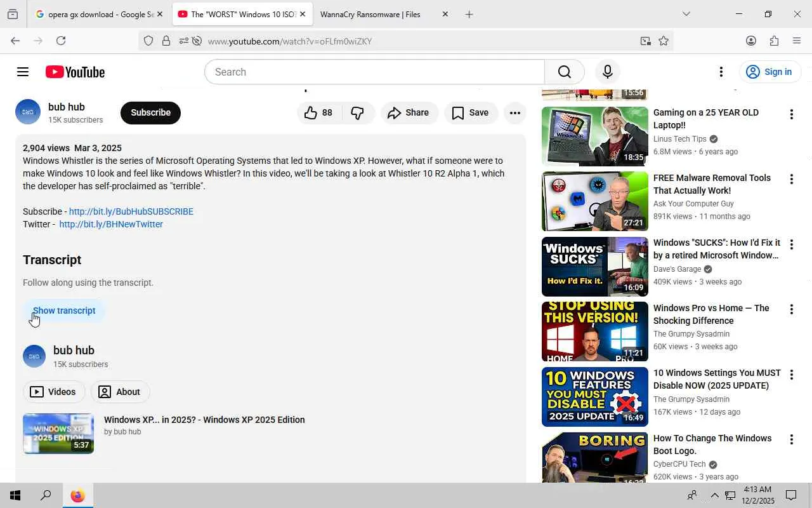Open menu for Gaming on 25 YEAR OLD Laptop
812x508 pixels.
point(791,114)
